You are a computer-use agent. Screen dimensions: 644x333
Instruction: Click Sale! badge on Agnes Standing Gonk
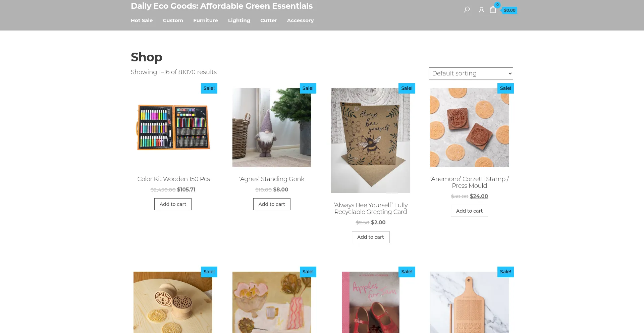[x=308, y=88]
